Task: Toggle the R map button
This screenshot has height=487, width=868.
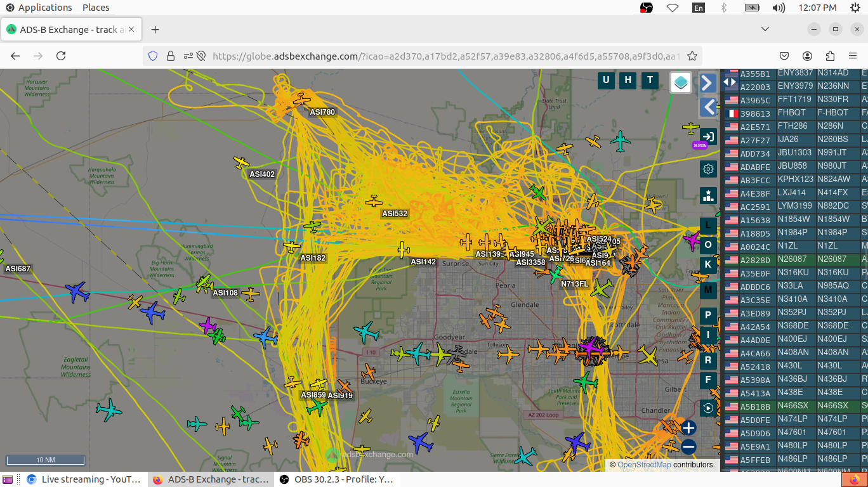Action: (708, 361)
